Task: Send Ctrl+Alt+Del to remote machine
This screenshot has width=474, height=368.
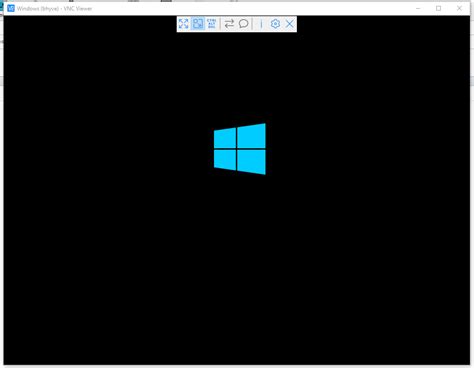Action: point(212,24)
